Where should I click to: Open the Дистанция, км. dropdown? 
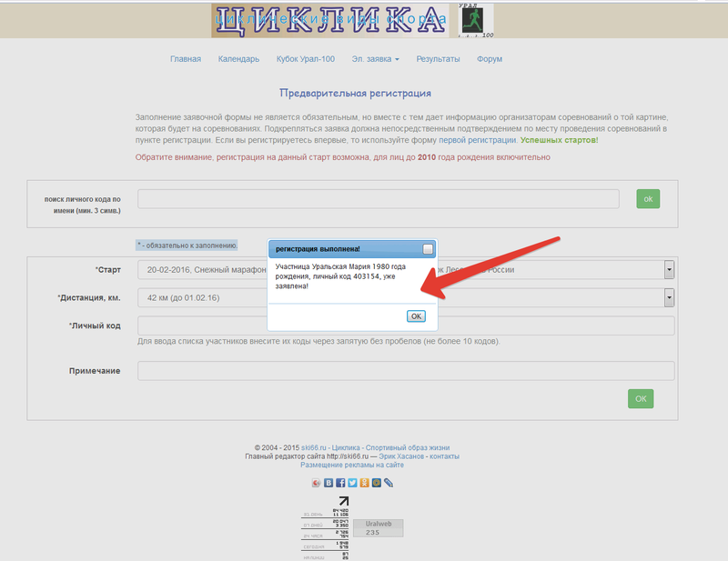pyautogui.click(x=669, y=297)
